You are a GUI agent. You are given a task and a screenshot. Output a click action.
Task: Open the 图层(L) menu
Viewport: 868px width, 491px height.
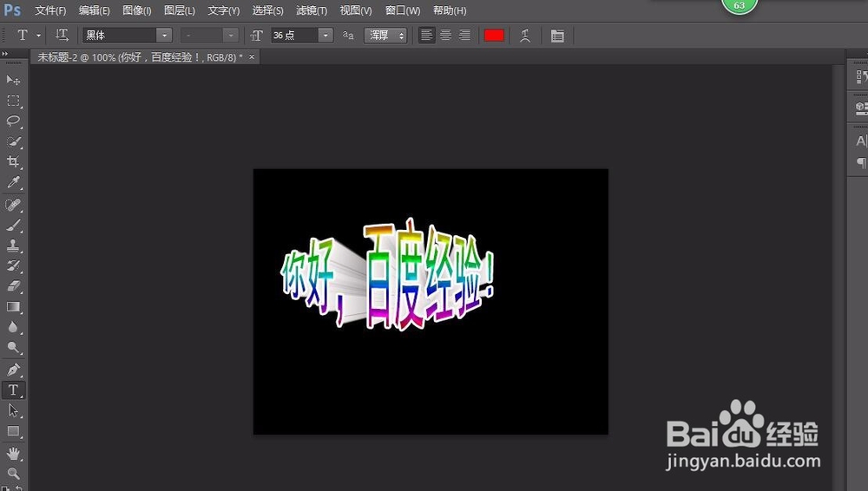pyautogui.click(x=180, y=10)
